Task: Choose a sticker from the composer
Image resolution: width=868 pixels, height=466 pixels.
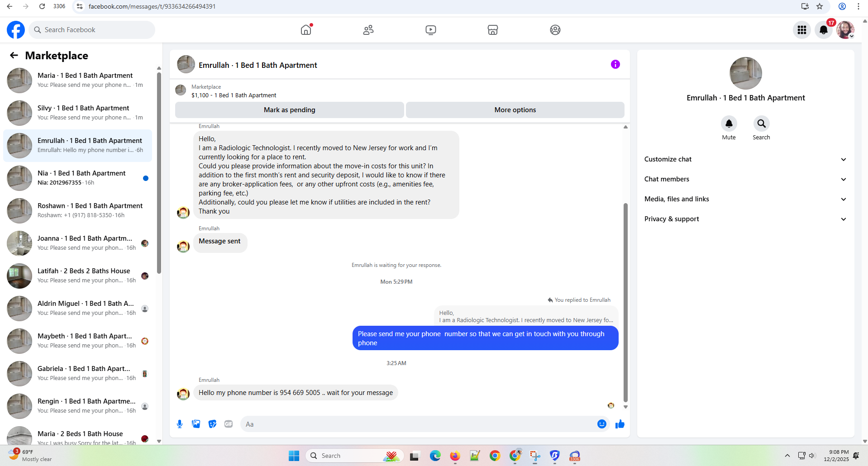Action: tap(212, 424)
